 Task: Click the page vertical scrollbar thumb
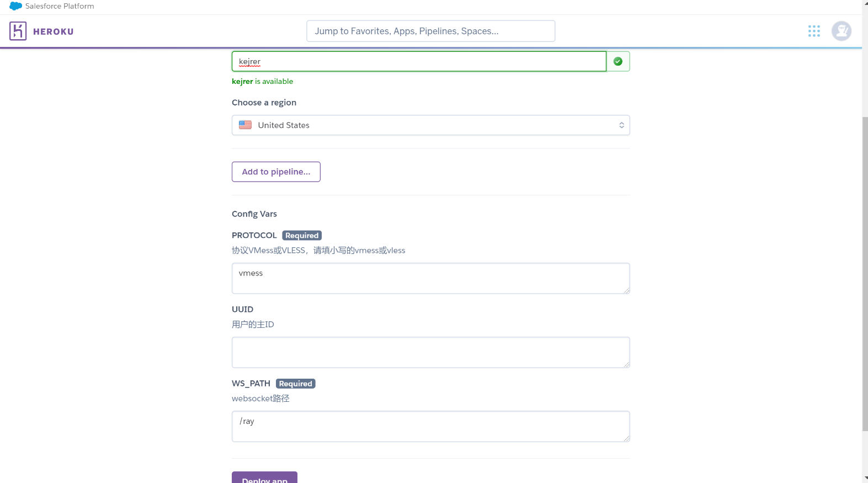coord(865,273)
